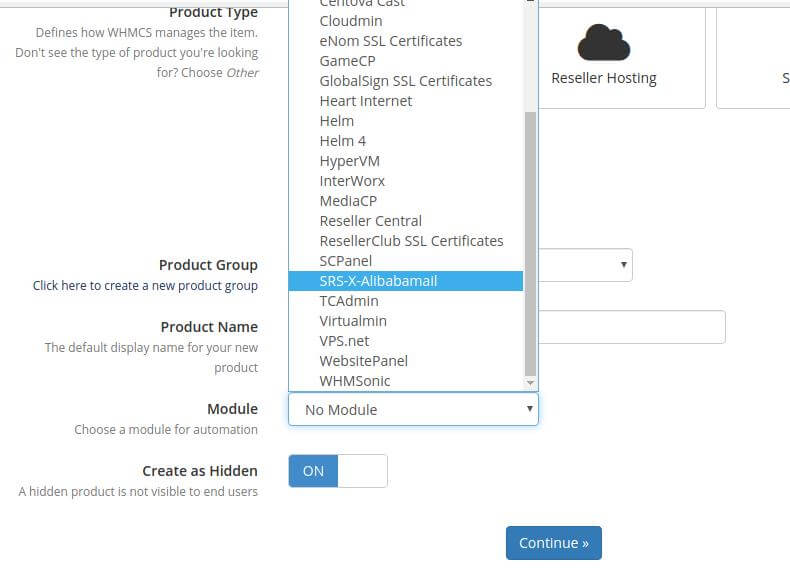Select SCPanel from the dropdown
The height and width of the screenshot is (583, 790).
(406, 261)
